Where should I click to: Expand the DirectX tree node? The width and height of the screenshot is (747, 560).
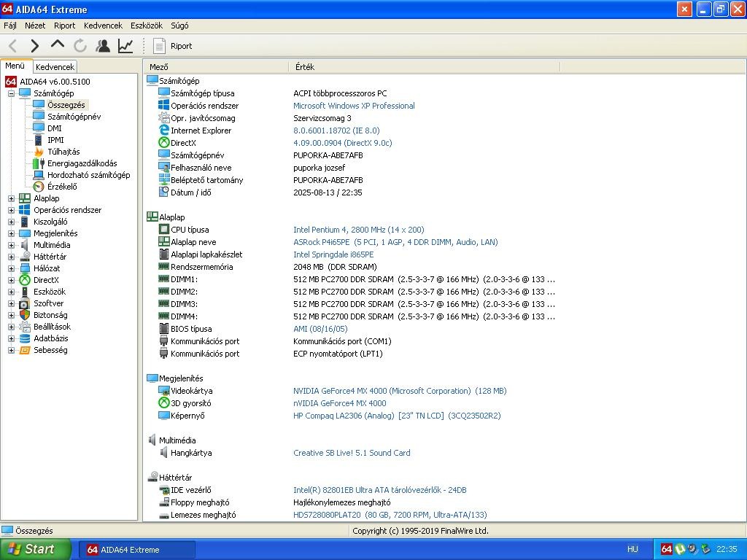(11, 280)
